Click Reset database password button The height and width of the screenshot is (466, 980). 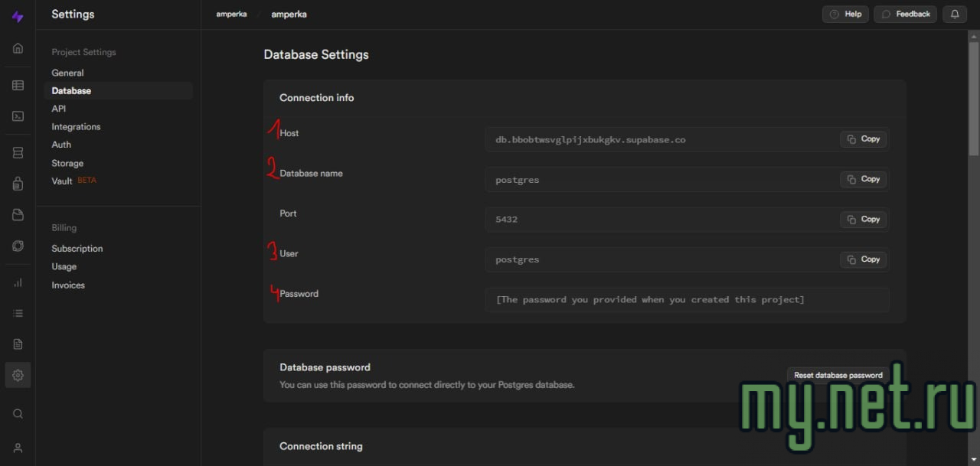(x=838, y=375)
